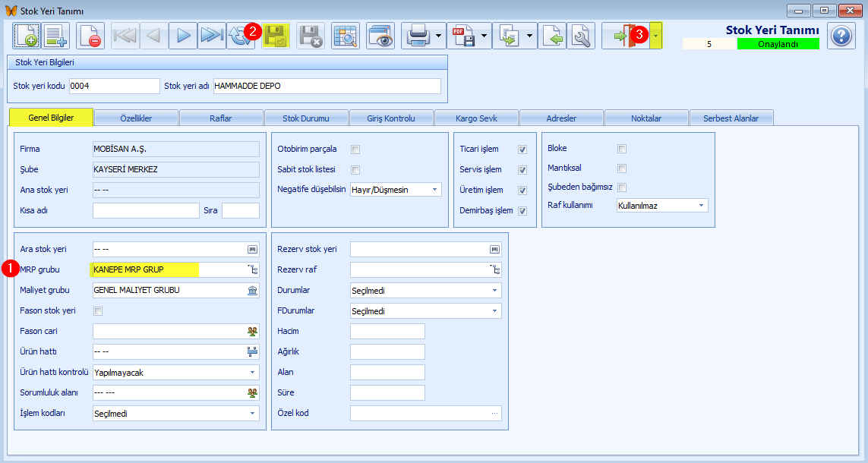
Task: Click the green Onaylandı status indicator
Action: pos(778,44)
